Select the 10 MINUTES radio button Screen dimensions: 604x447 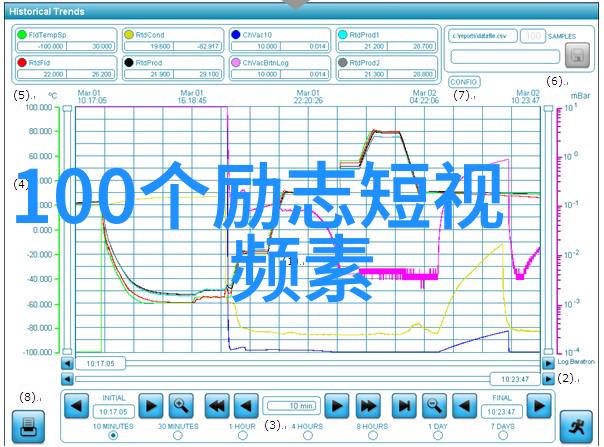pyautogui.click(x=113, y=435)
